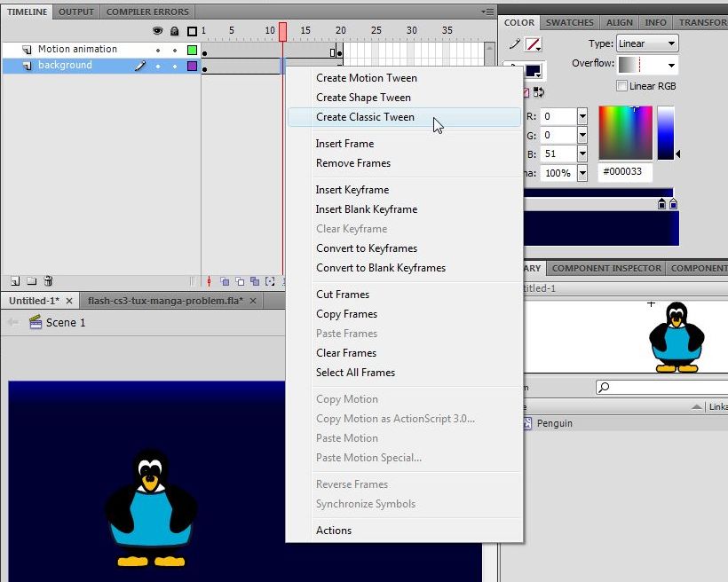The height and width of the screenshot is (582, 728).
Task: Enable the Linear RGB checkbox
Action: coord(621,86)
